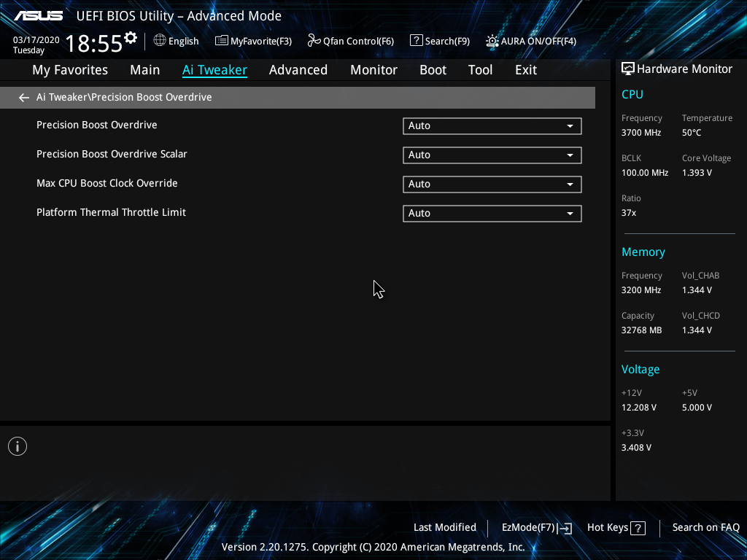Click CPU frequency value 3700 MHz
Screen dimensions: 747x560
coord(641,133)
